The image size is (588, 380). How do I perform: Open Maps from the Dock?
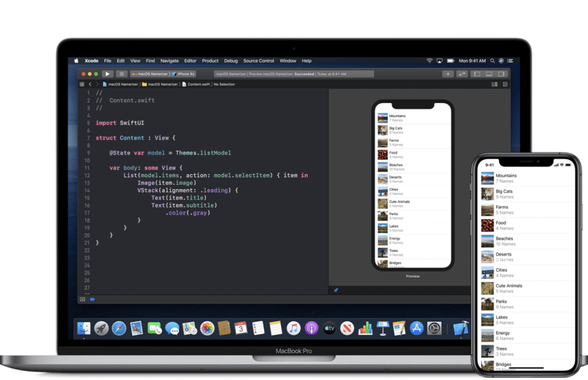pyautogui.click(x=190, y=328)
